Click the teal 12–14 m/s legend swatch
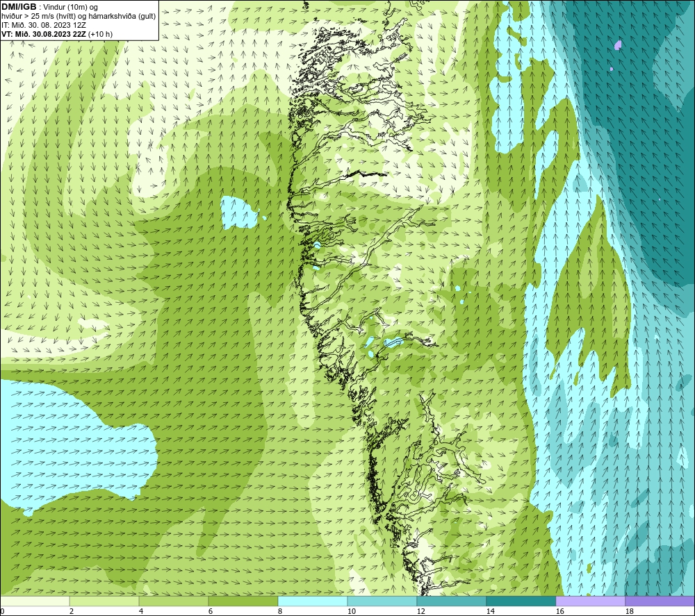 tap(452, 601)
